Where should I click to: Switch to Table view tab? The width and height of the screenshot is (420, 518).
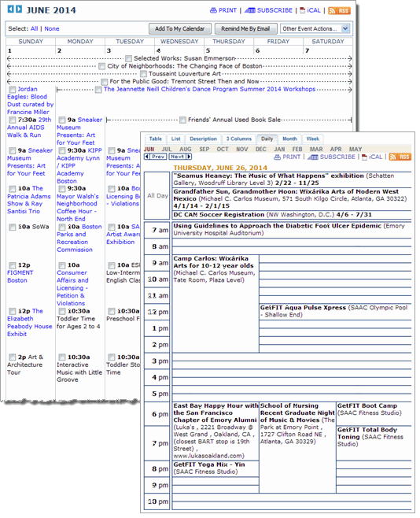point(156,139)
